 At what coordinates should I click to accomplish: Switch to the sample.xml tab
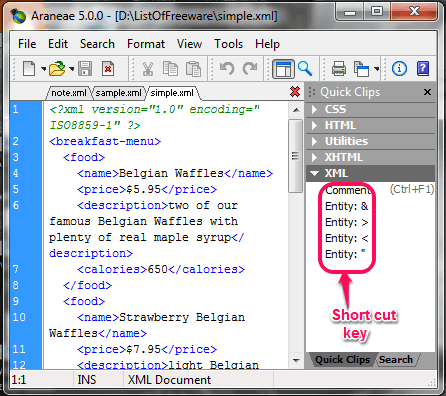pyautogui.click(x=119, y=93)
